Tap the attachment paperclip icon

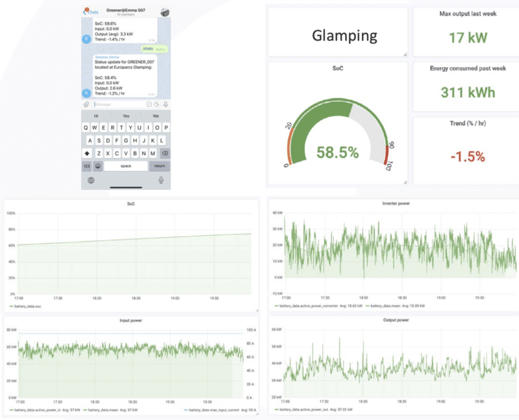[87, 104]
